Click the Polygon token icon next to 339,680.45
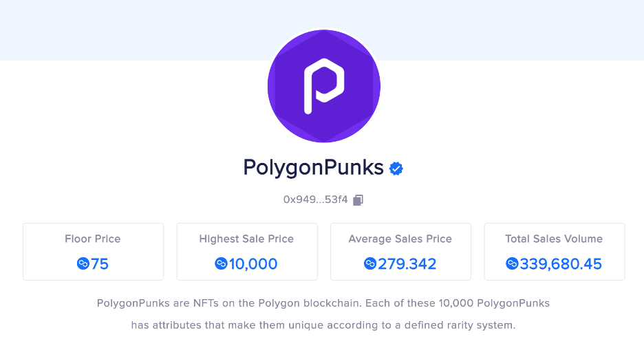644x348 pixels. tap(512, 263)
